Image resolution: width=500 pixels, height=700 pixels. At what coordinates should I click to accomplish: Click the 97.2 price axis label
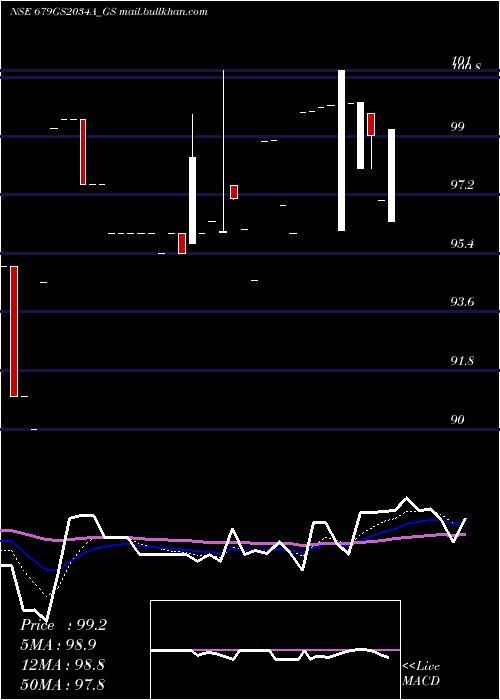point(462,185)
